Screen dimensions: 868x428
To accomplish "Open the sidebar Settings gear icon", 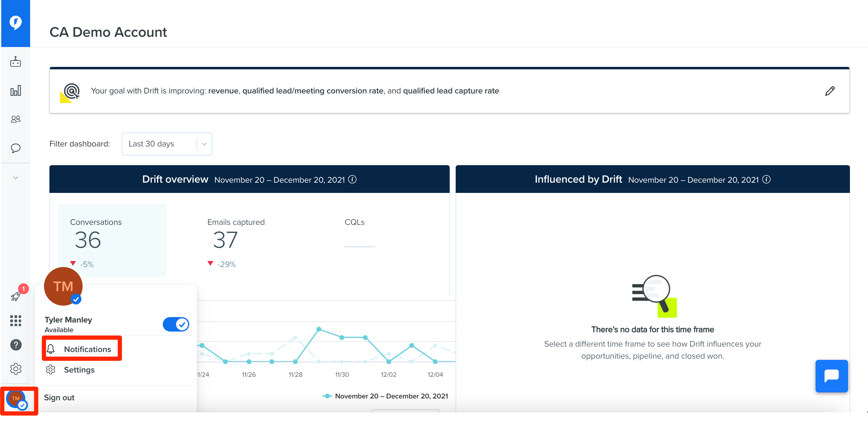I will pos(15,369).
